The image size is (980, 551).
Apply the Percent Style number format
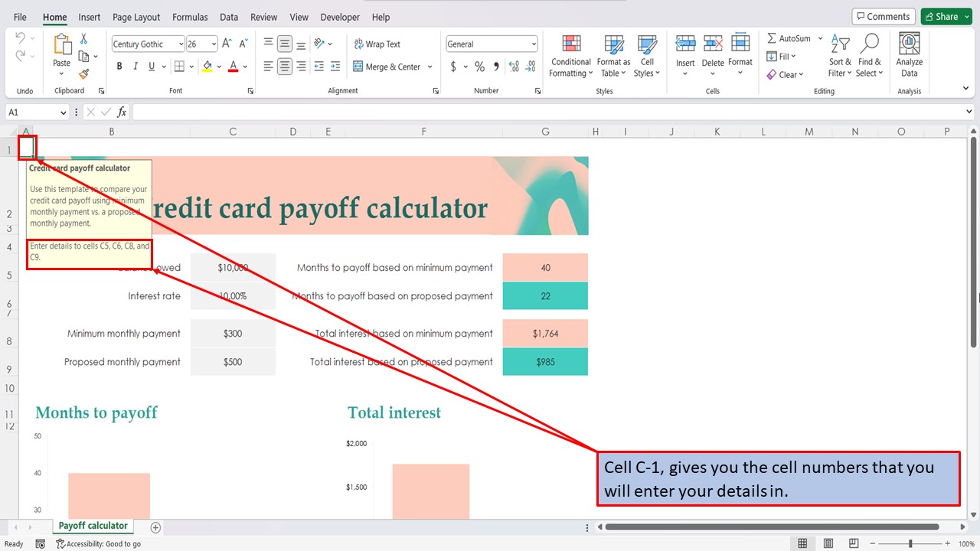coord(479,67)
